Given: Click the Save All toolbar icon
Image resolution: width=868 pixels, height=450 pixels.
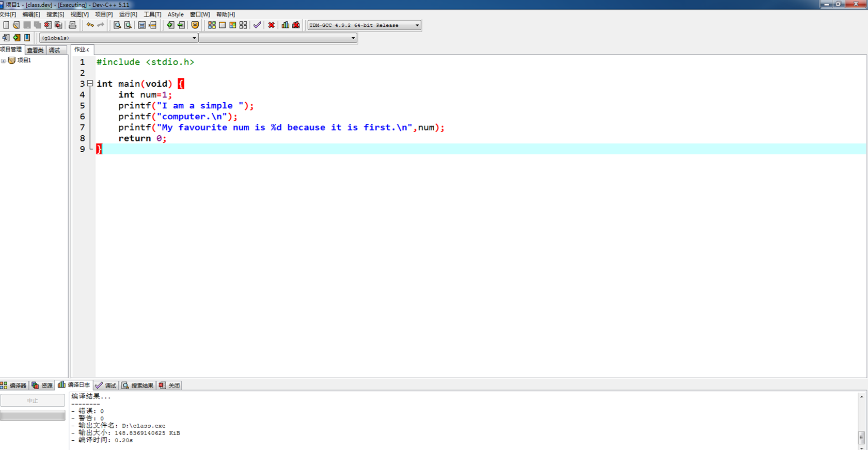Looking at the screenshot, I should pyautogui.click(x=37, y=25).
